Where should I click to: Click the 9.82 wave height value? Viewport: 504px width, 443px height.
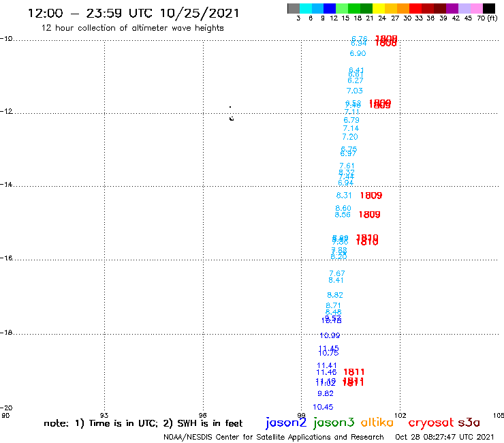pos(326,393)
